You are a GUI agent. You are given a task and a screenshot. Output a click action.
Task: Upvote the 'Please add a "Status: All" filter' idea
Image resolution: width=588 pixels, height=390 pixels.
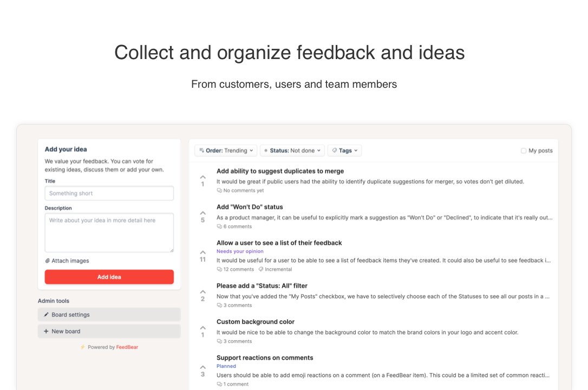tap(202, 292)
